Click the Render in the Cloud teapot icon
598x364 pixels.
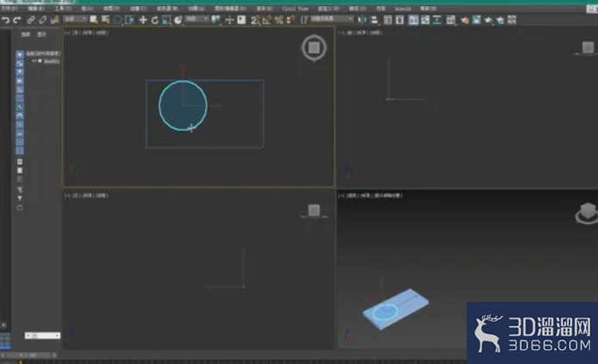(500, 20)
